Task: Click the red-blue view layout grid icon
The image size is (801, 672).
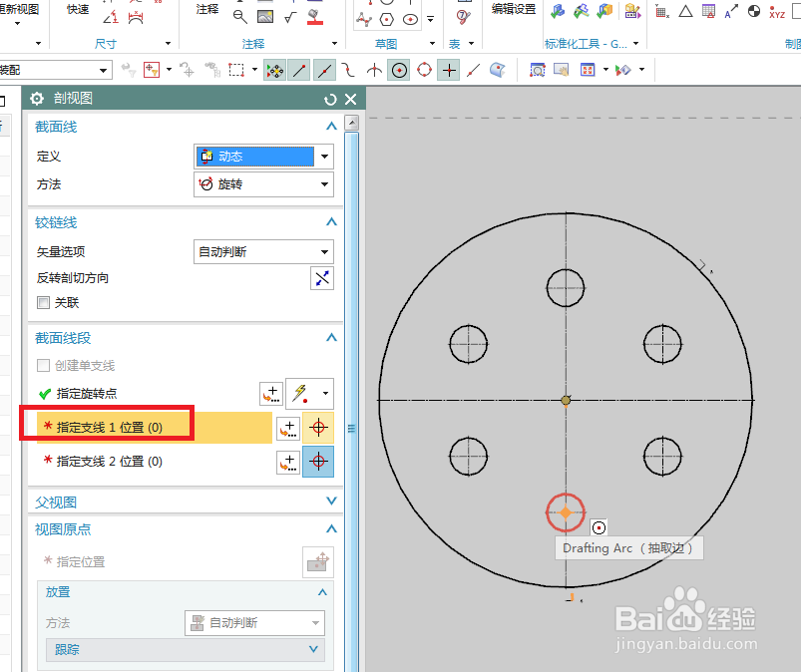Action: [588, 70]
